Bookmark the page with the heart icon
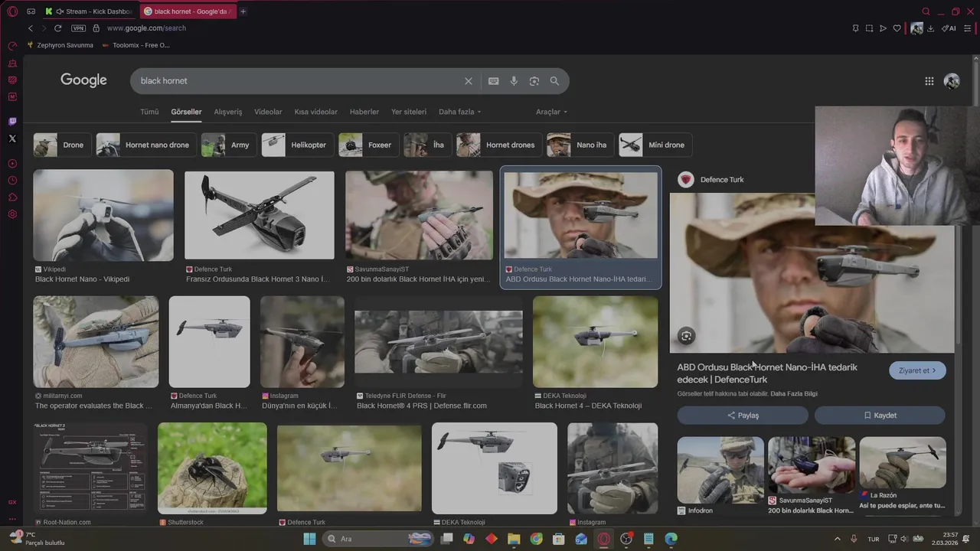The width and height of the screenshot is (980, 551). pos(897,28)
